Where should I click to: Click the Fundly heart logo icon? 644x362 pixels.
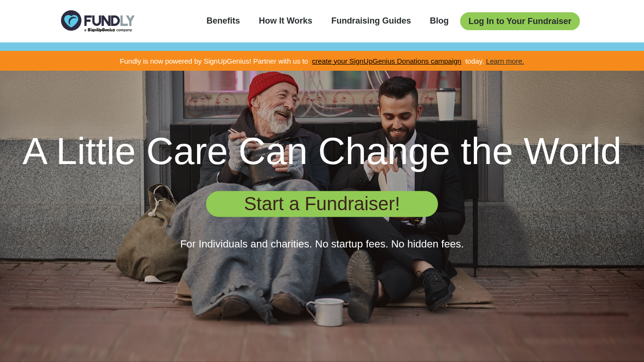coord(71,21)
